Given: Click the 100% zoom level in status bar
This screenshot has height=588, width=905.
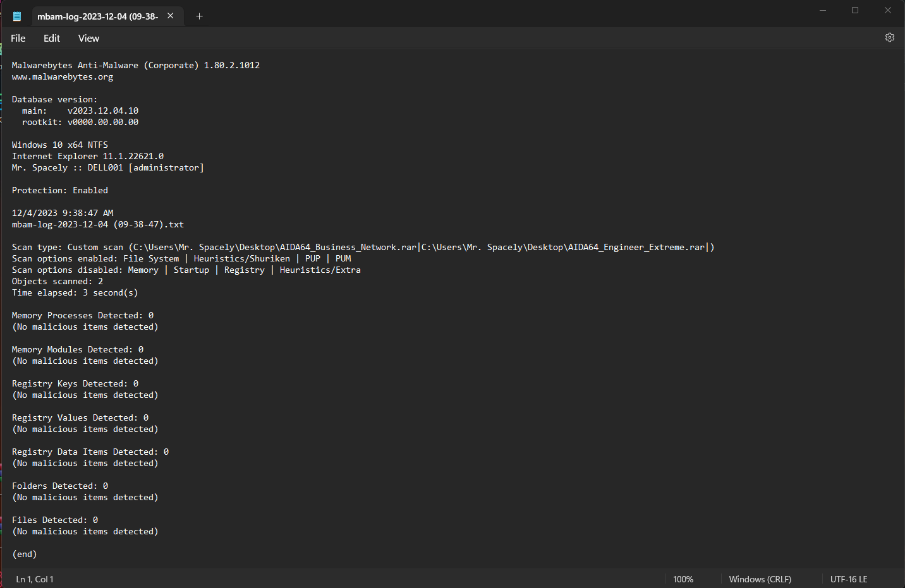Looking at the screenshot, I should pyautogui.click(x=683, y=579).
